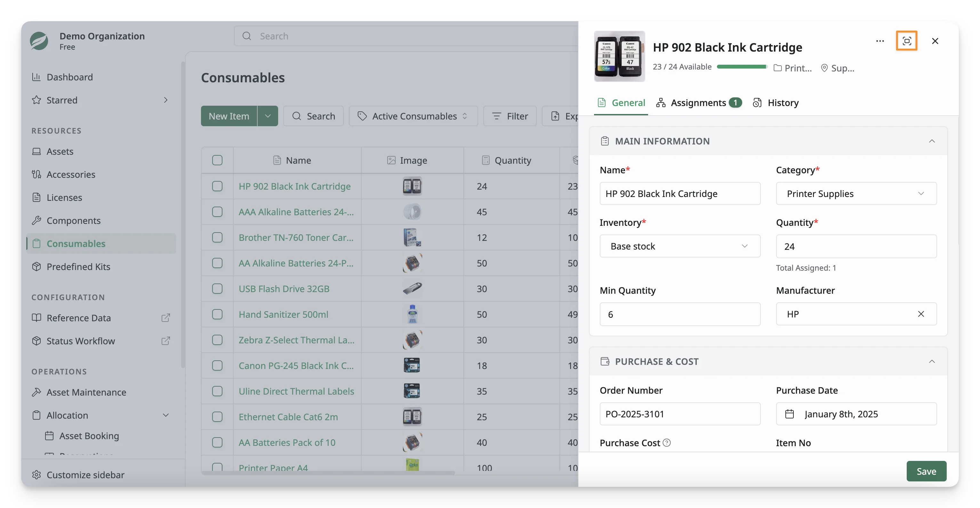Open the Category Printer Supplies dropdown
The height and width of the screenshot is (508, 980).
click(856, 193)
